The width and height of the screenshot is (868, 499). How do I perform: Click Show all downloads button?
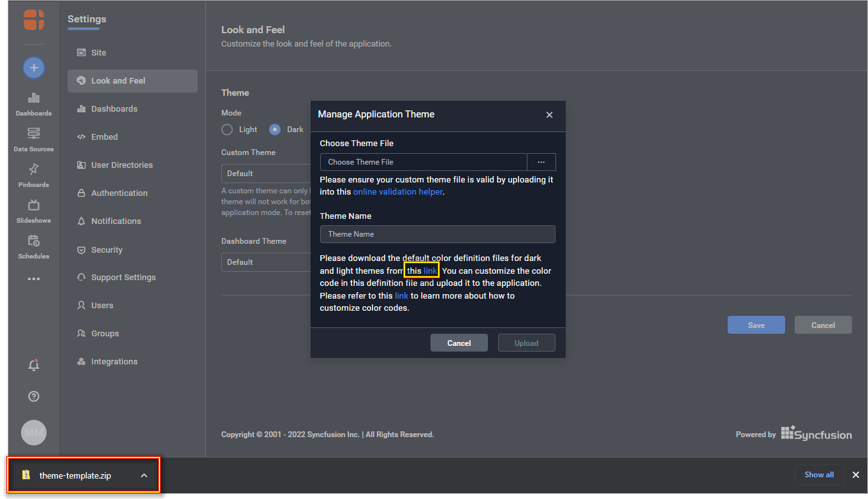[x=819, y=475]
